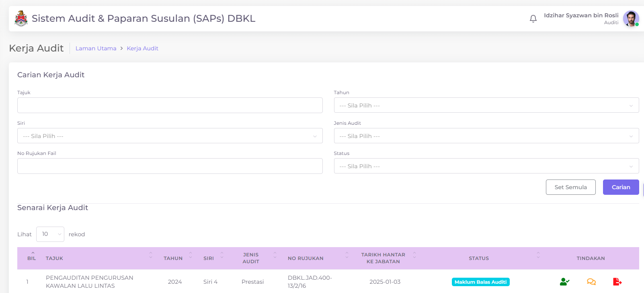Expand the Status filter dropdown
644x293 pixels.
click(x=486, y=166)
